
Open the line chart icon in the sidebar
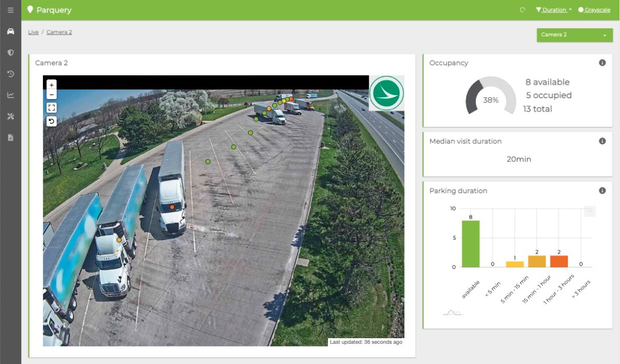click(x=10, y=95)
